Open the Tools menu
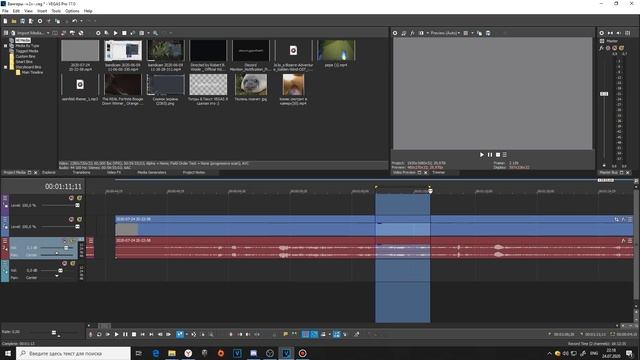640x360 pixels. [56, 11]
